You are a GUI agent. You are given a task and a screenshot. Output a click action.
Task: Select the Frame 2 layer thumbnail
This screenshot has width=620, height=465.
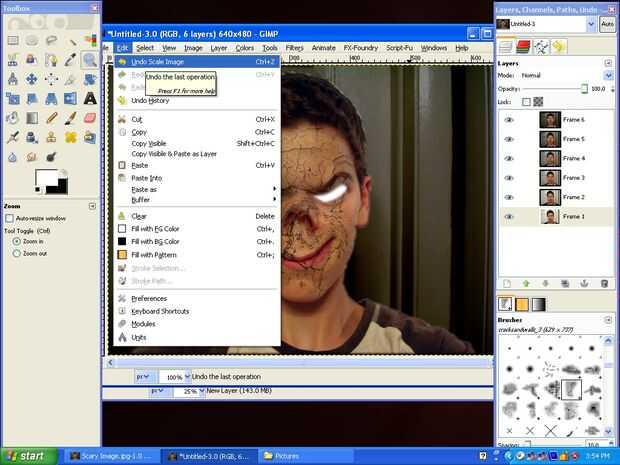click(x=550, y=197)
